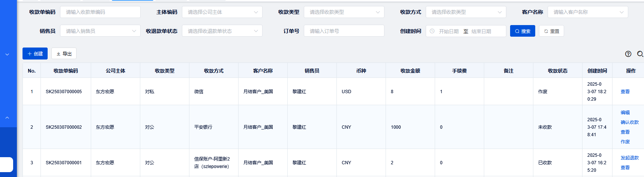644x177 pixels.
Task: Open the 客户名称 dropdown
Action: click(588, 12)
